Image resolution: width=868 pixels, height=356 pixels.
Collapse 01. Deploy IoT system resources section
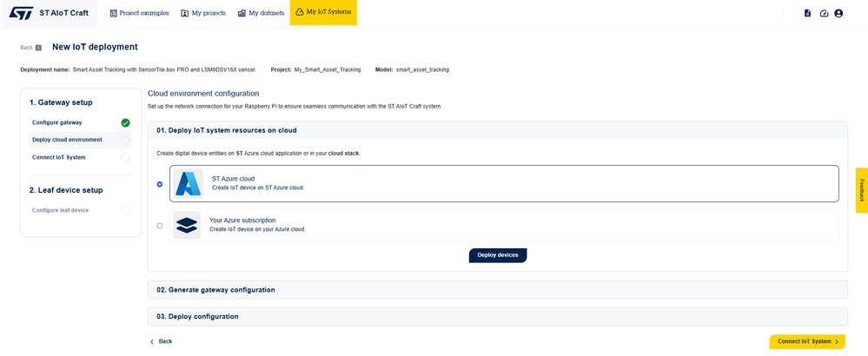498,130
